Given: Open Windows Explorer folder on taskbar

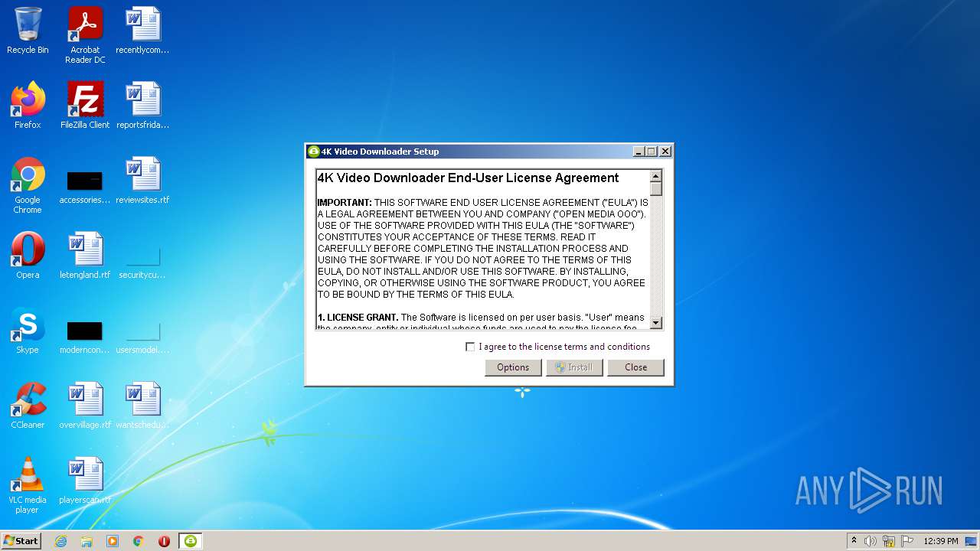Looking at the screenshot, I should tap(87, 541).
